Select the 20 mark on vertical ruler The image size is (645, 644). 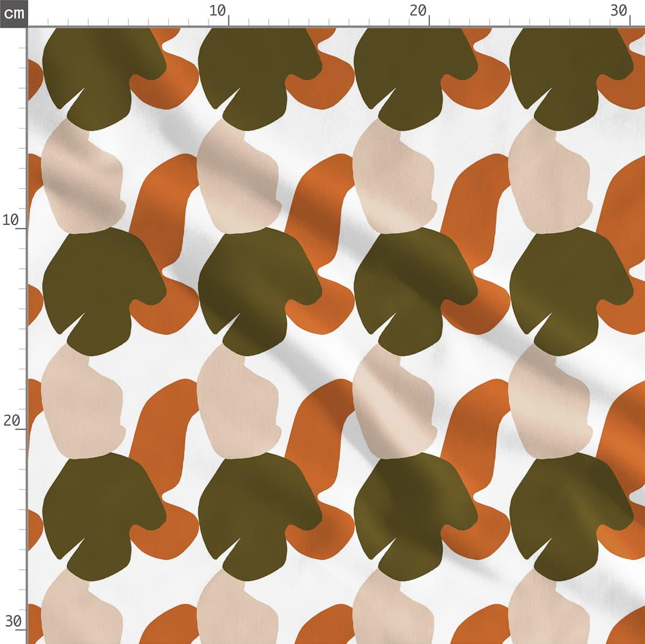[12, 421]
